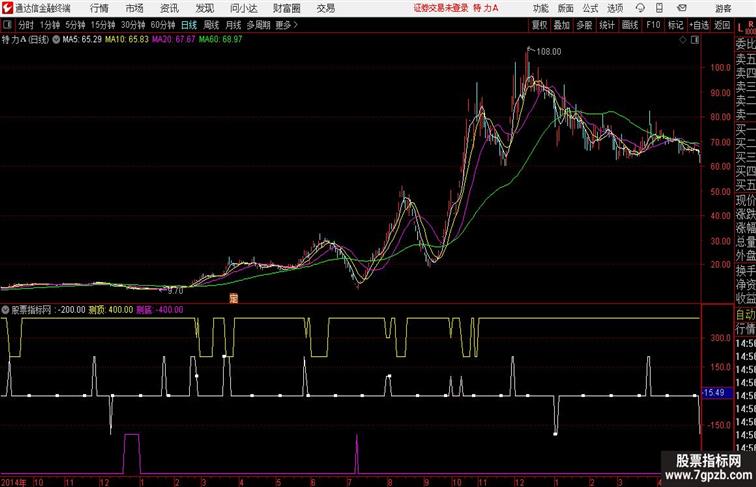Add stock with +自选 button
The width and height of the screenshot is (756, 487).
pos(699,25)
